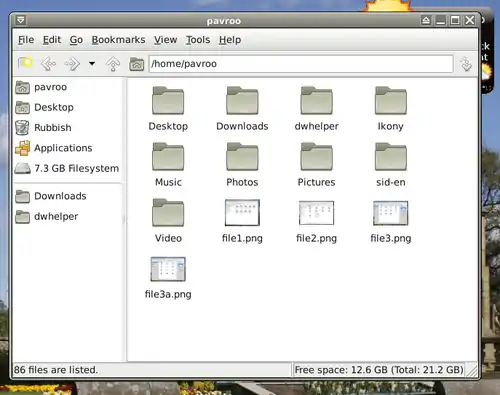Screen dimensions: 500x395
Task: Open the window menu button in titlebar
Action: (x=21, y=20)
